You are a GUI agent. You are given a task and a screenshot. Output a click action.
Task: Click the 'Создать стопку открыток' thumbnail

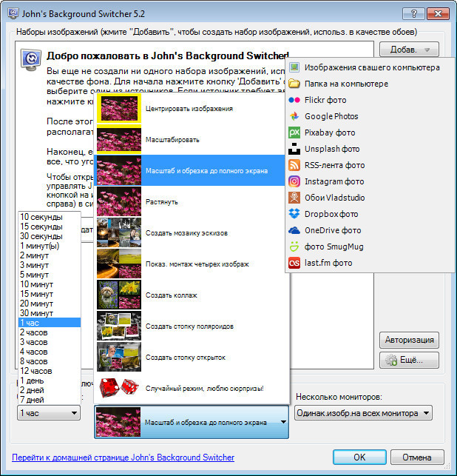(x=119, y=358)
